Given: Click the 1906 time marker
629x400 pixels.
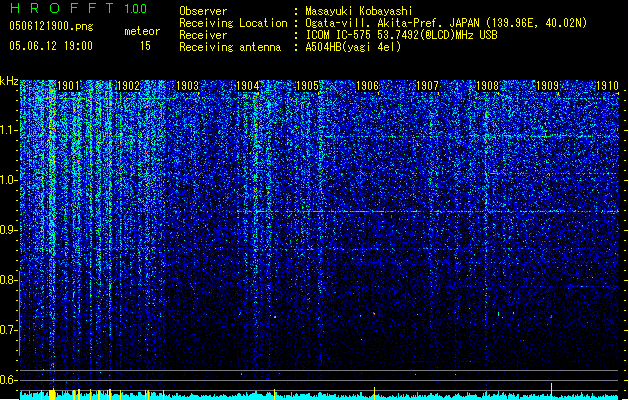Looking at the screenshot, I should click(x=367, y=86).
